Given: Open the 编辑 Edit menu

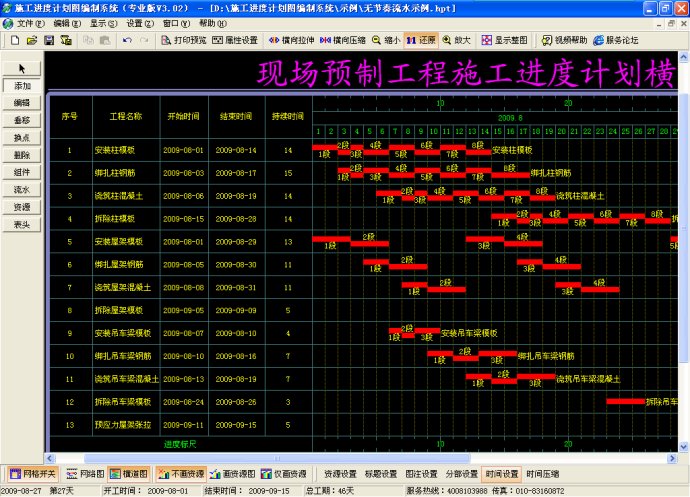Looking at the screenshot, I should (67, 23).
